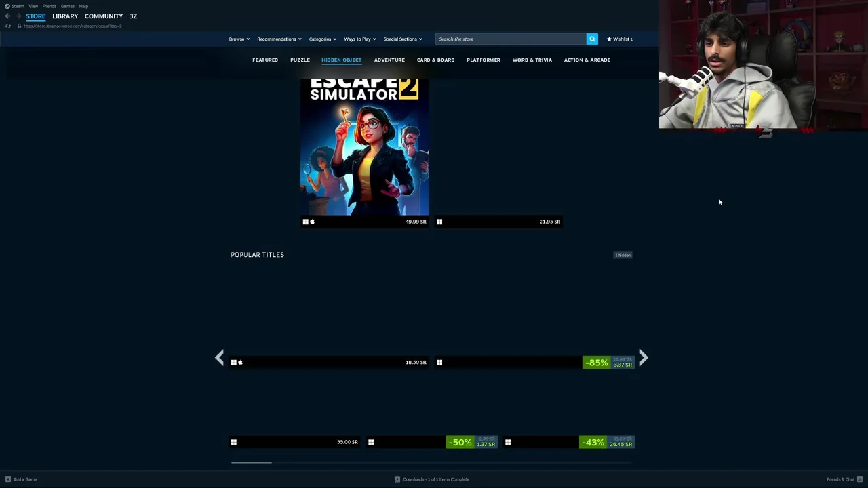Click Windows icon on the -43% card
The height and width of the screenshot is (488, 868).
tap(508, 442)
